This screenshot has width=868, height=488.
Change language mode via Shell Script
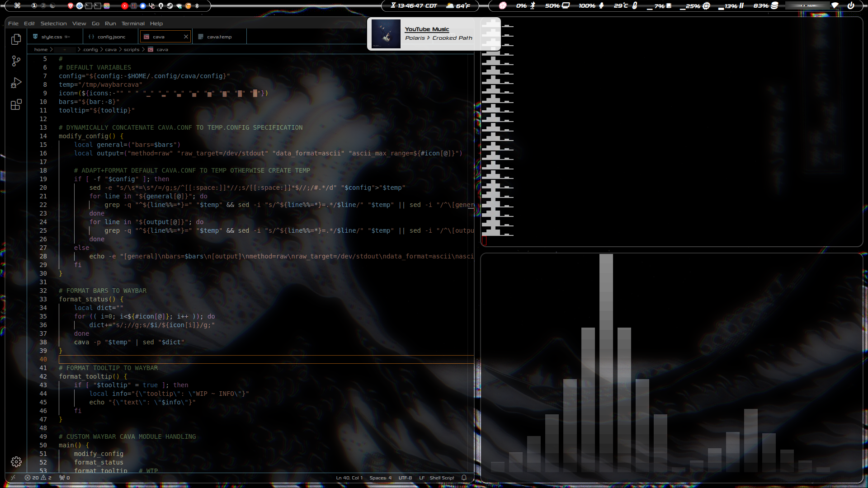(442, 478)
